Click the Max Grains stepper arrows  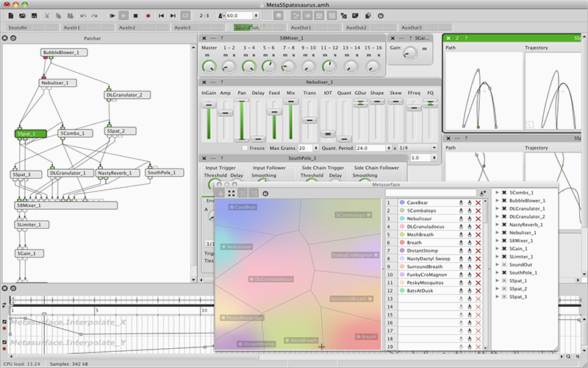316,148
